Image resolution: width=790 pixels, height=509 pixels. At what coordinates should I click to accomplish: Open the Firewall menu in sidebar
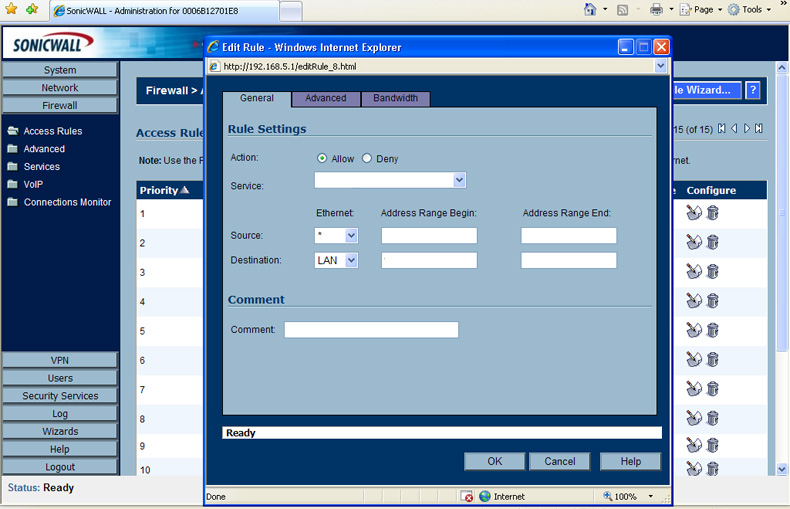(60, 105)
